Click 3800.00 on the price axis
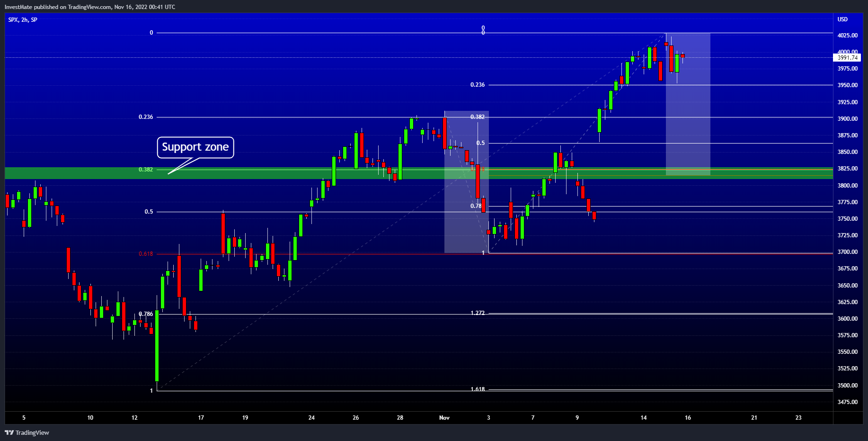The width and height of the screenshot is (868, 441). coord(847,186)
